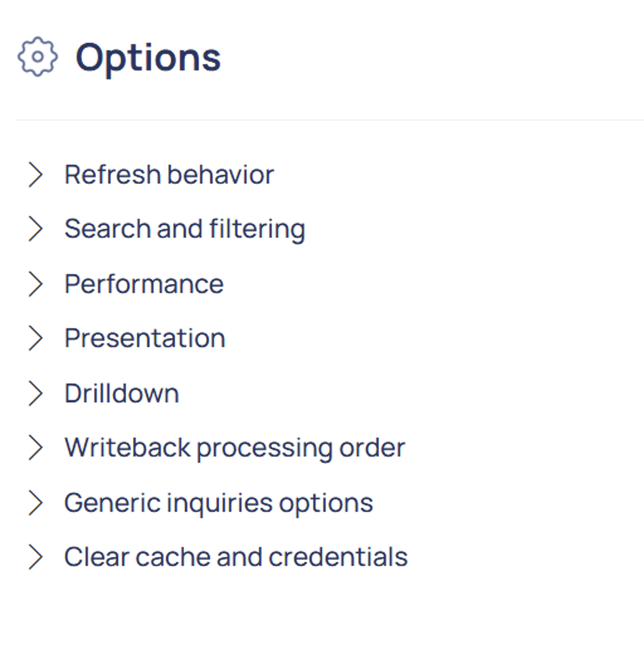Screen dimensions: 644x659
Task: Open the Performance section label
Action: tap(144, 284)
